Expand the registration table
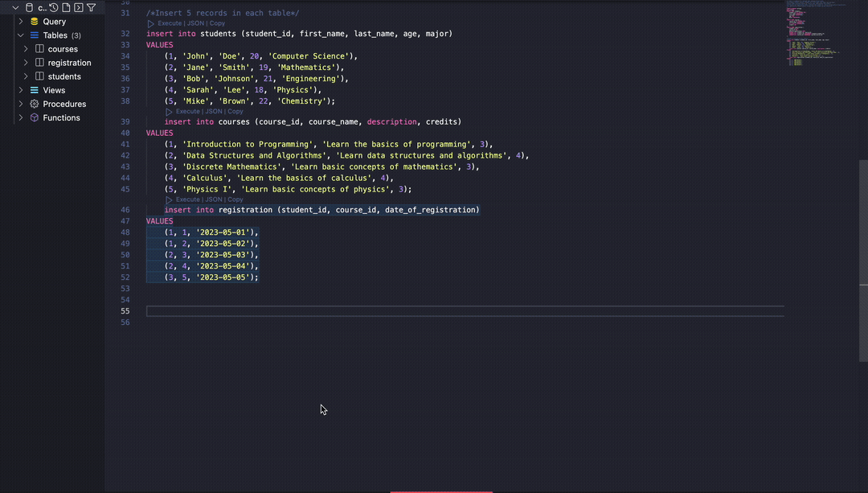This screenshot has height=493, width=868. pos(26,63)
